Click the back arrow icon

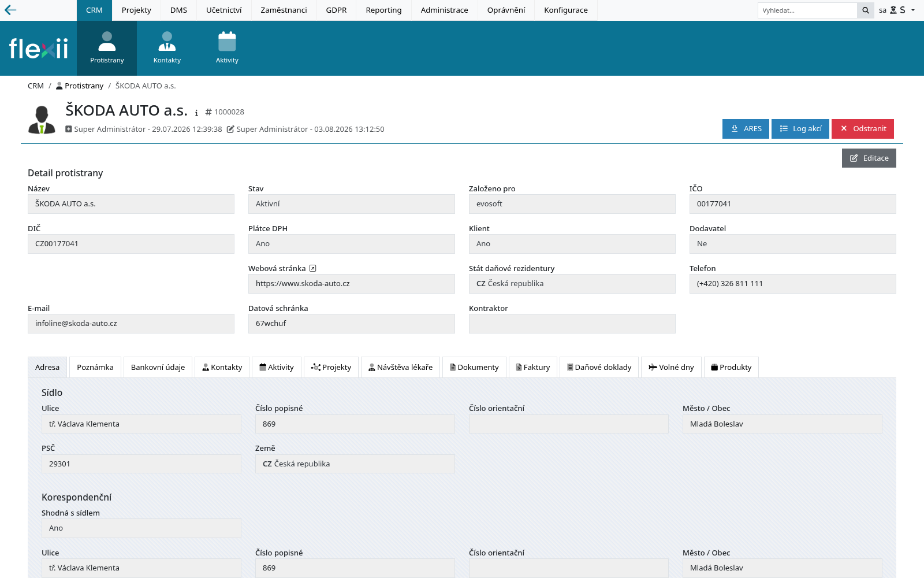point(10,10)
